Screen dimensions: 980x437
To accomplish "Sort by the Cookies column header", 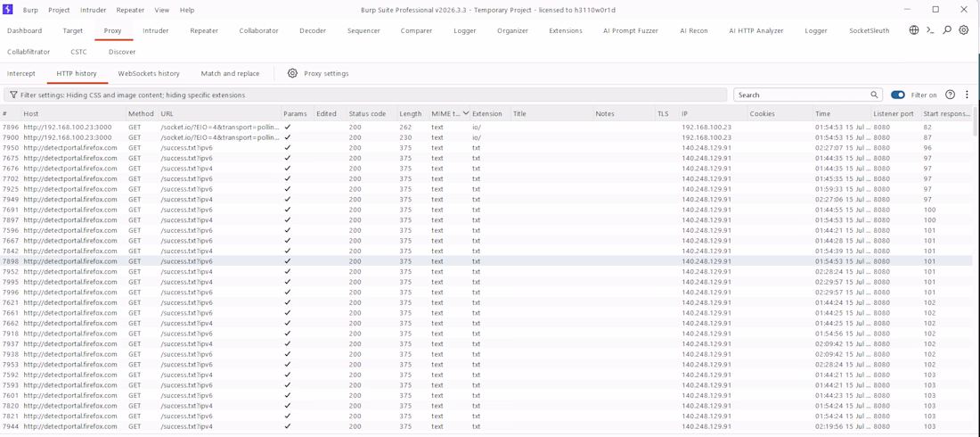I will click(x=780, y=114).
